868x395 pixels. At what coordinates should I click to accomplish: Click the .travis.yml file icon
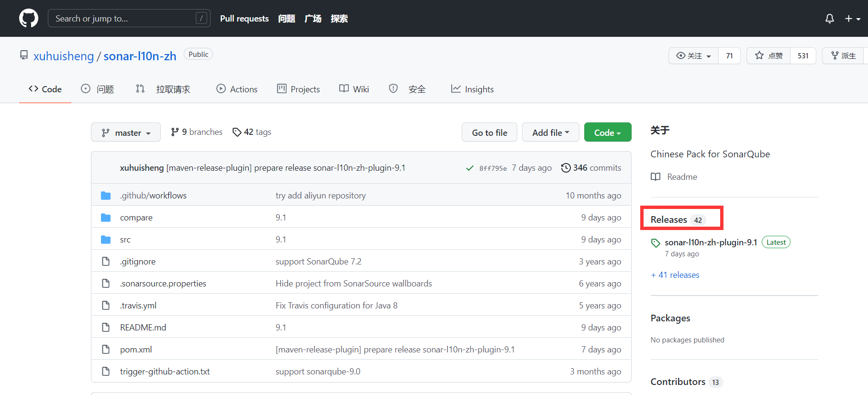click(106, 306)
